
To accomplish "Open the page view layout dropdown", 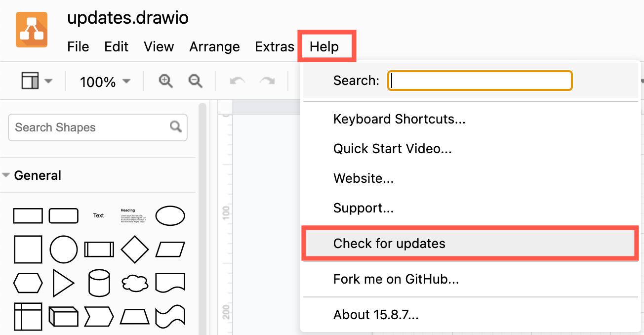I will (x=37, y=81).
